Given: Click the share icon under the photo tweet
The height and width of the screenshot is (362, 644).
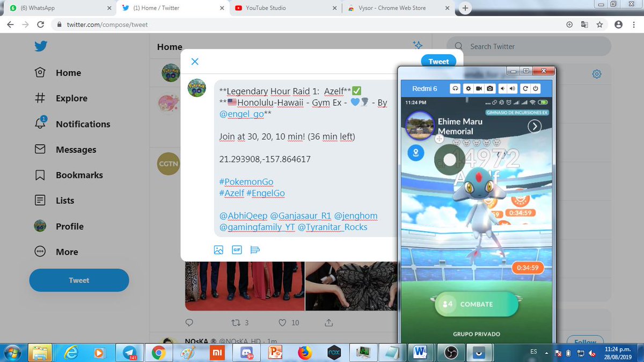Looking at the screenshot, I should (x=329, y=322).
